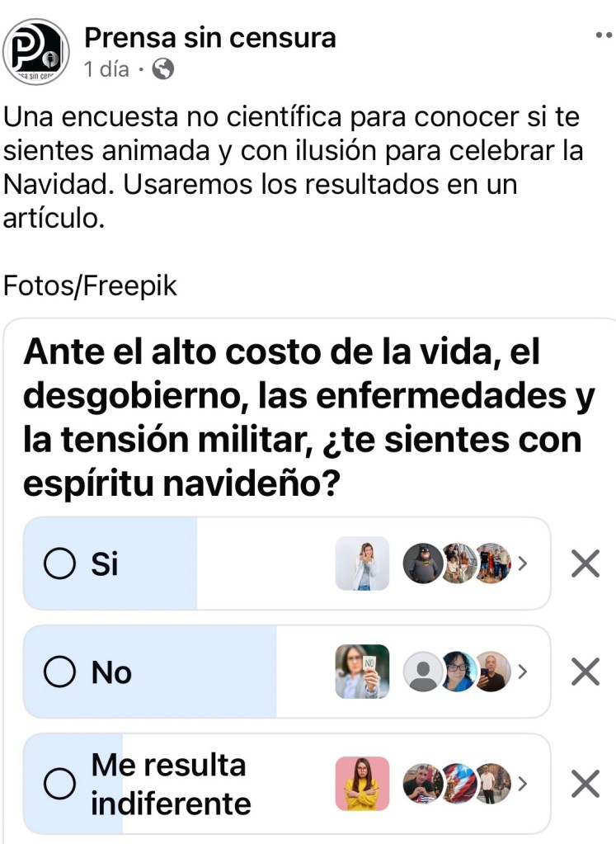Remove the 'Si' poll option with X
This screenshot has height=844, width=616.
click(x=585, y=564)
